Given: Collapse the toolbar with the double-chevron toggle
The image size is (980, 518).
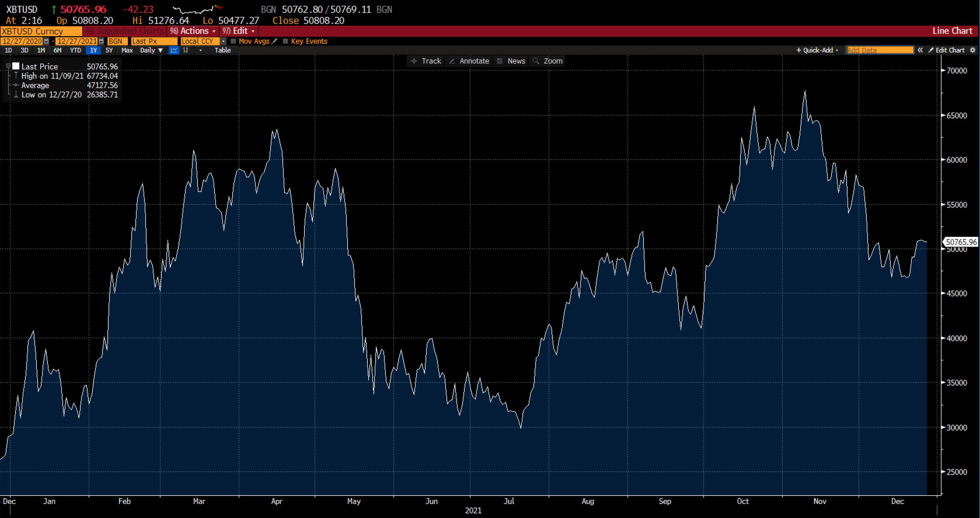Looking at the screenshot, I should 921,50.
